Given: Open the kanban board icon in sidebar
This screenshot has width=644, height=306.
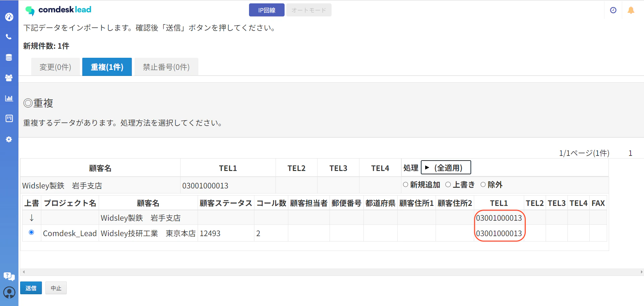Looking at the screenshot, I should (9, 118).
